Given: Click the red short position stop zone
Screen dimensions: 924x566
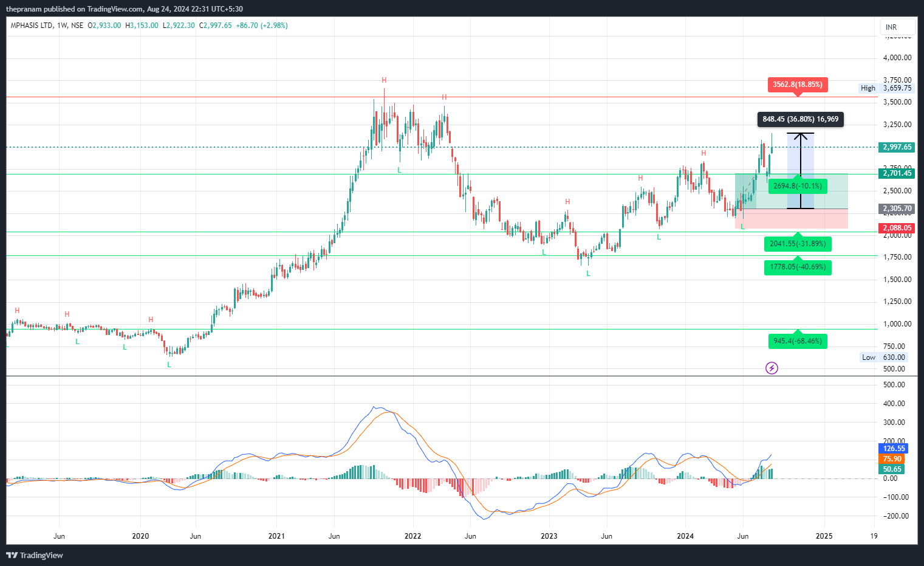Looking at the screenshot, I should 791,219.
